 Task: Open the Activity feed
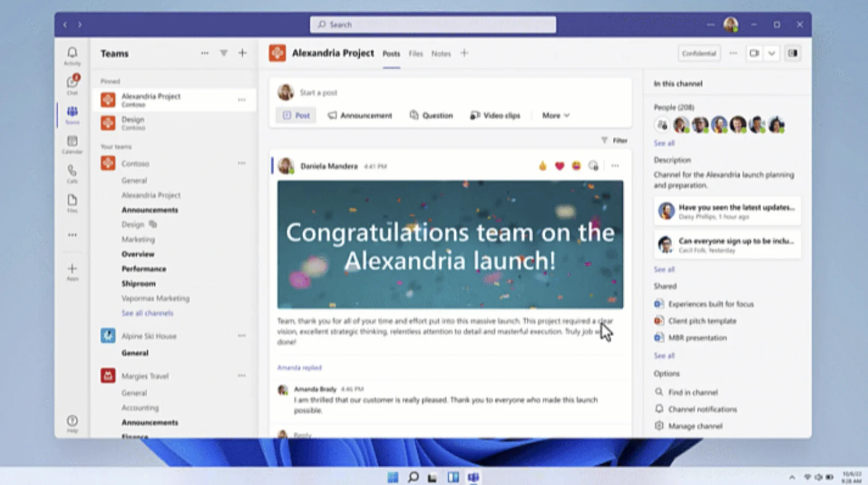[x=72, y=56]
